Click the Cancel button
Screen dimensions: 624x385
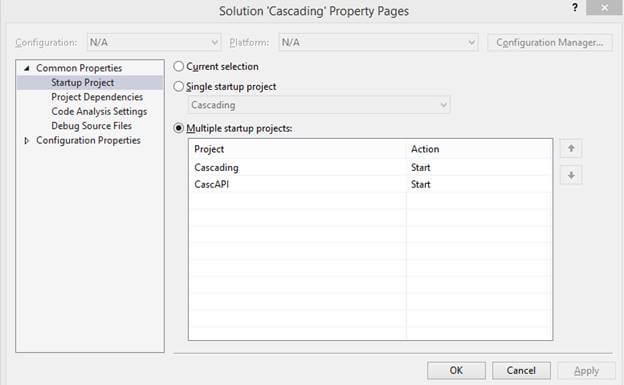coord(521,370)
